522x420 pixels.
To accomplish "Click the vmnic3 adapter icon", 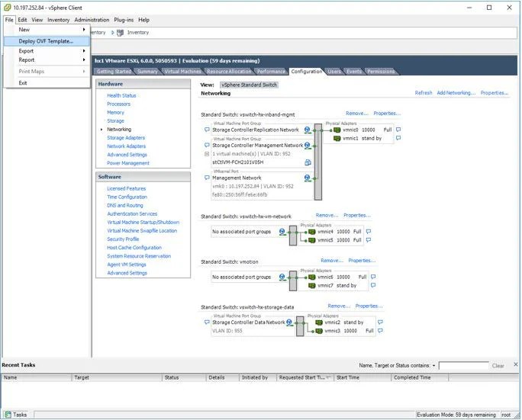I will click(x=319, y=331).
